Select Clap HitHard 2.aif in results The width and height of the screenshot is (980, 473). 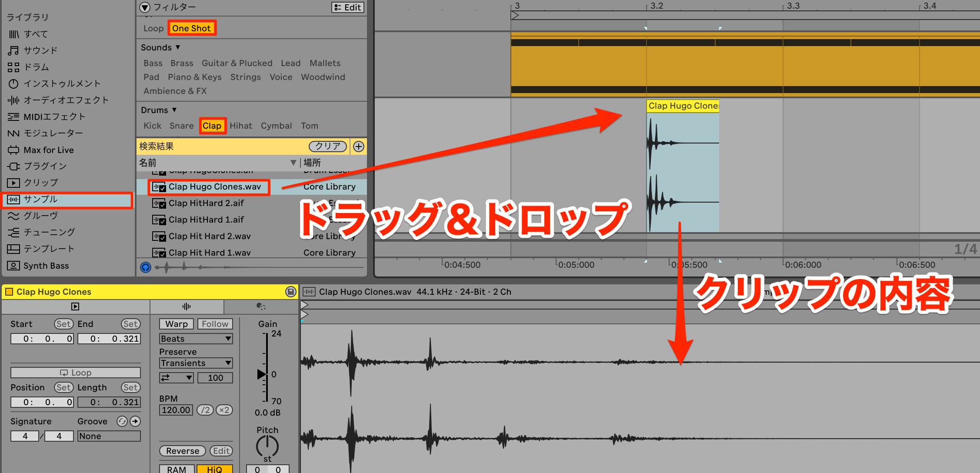(x=206, y=203)
